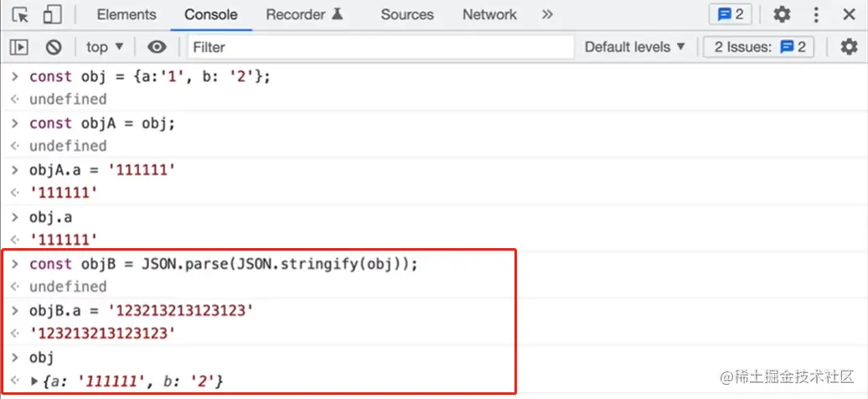This screenshot has height=399, width=868.
Task: Switch to the Console tab
Action: (x=211, y=14)
